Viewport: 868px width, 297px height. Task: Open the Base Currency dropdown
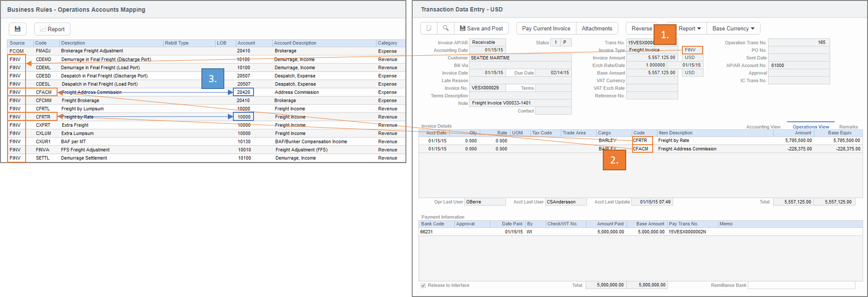[x=733, y=28]
